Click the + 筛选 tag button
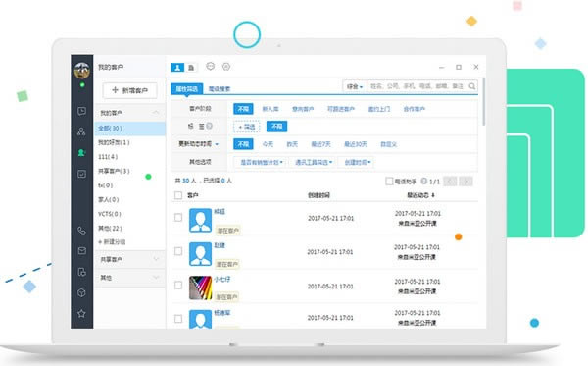588x366 pixels. (x=247, y=127)
